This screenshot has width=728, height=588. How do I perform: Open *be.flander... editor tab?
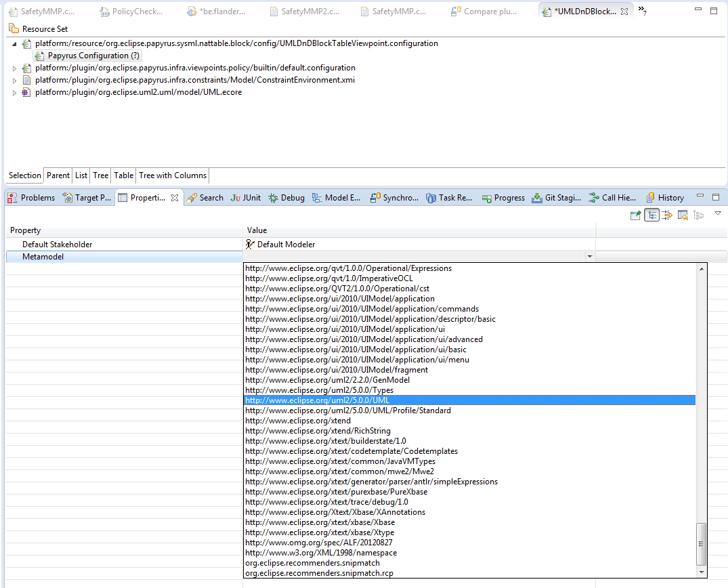(216, 12)
